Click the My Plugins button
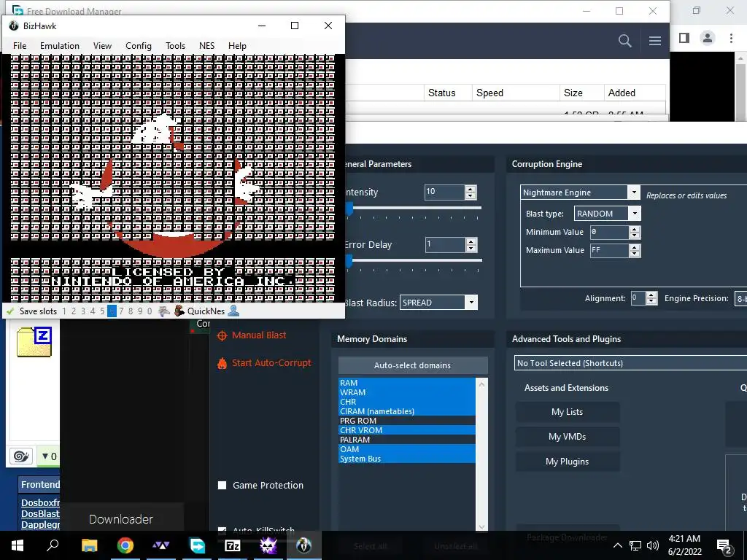 (567, 462)
